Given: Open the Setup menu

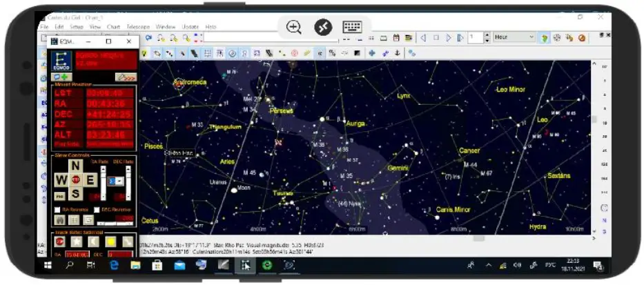Looking at the screenshot, I should pos(76,27).
